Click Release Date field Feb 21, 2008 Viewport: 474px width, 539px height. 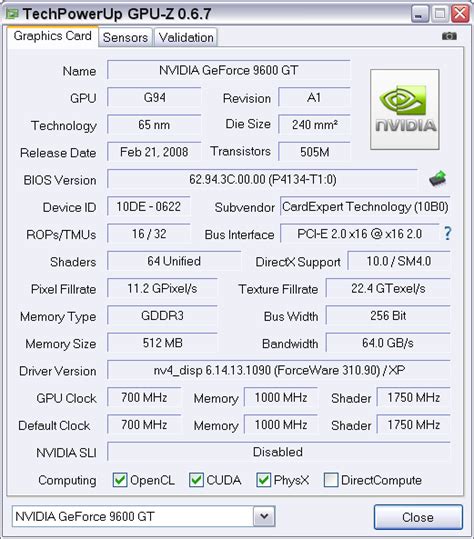click(154, 152)
